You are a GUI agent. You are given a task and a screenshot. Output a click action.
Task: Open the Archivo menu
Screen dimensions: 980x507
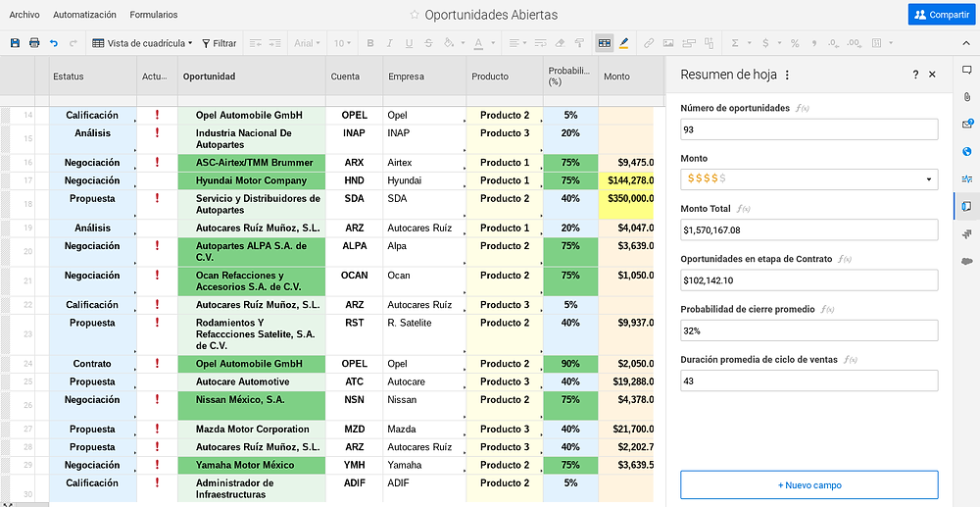[x=24, y=15]
